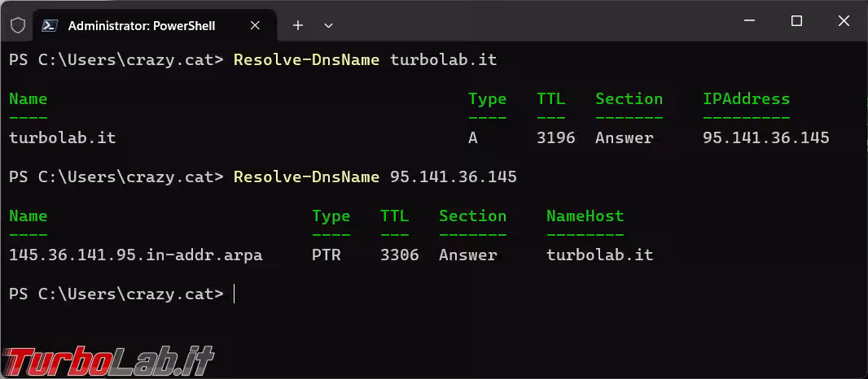Click the administrator shield icon
Screen dimensions: 868x379
tap(18, 25)
